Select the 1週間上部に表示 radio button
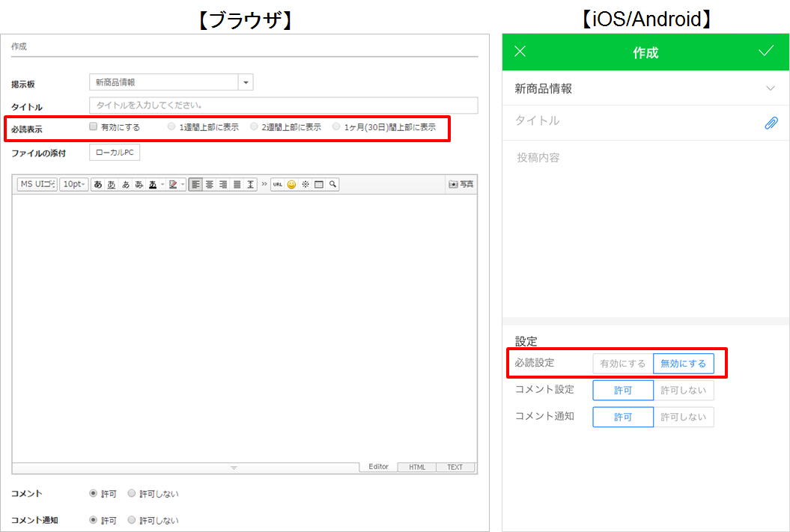The image size is (790, 532). 171,127
